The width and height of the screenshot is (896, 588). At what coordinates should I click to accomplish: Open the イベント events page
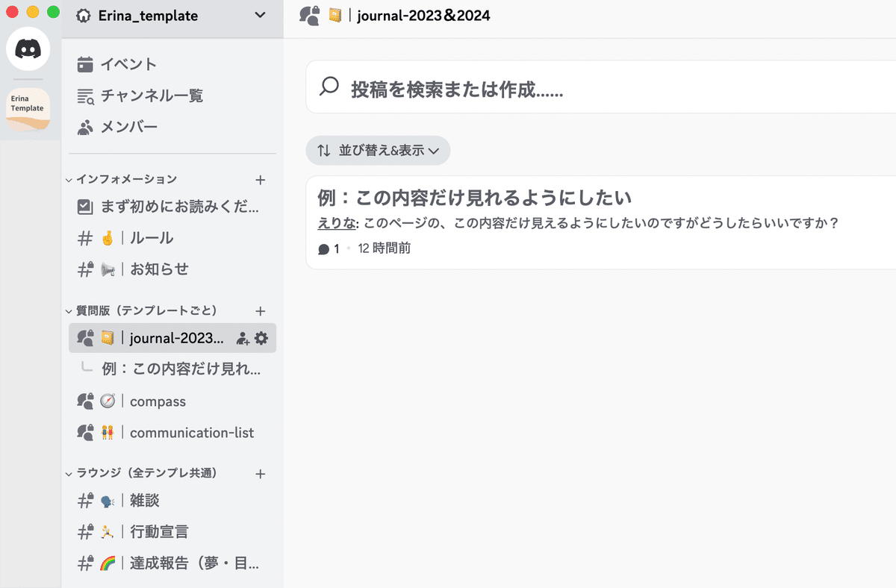128,64
